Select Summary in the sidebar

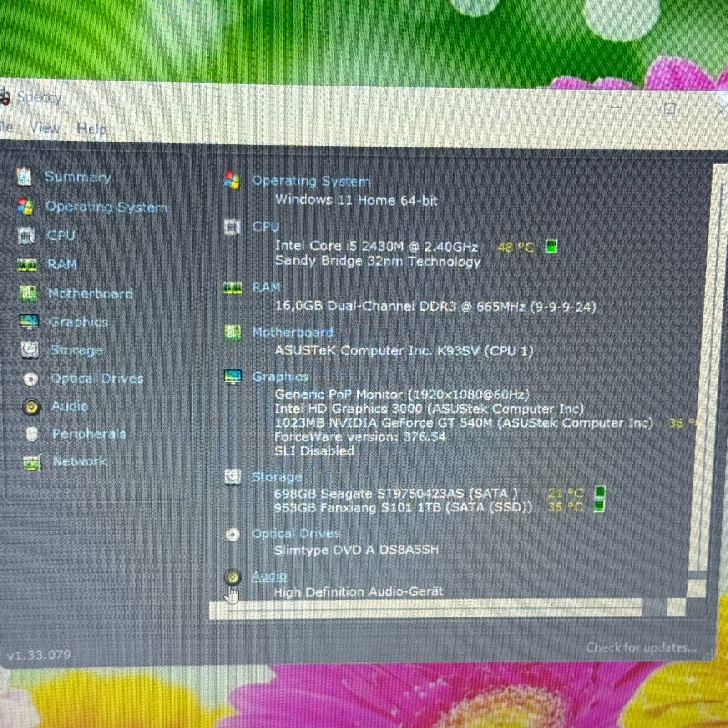coord(78,177)
